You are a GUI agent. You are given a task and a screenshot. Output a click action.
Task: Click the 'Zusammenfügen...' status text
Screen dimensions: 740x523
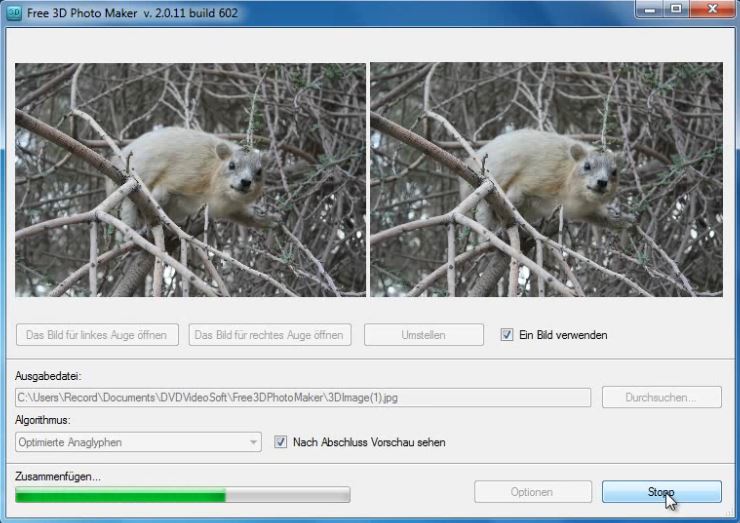pyautogui.click(x=58, y=477)
